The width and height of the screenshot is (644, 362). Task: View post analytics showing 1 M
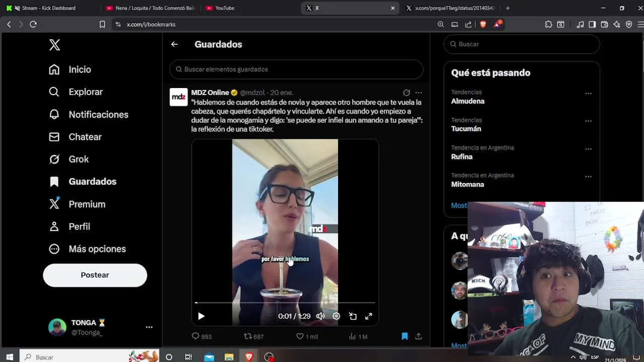[x=358, y=336]
